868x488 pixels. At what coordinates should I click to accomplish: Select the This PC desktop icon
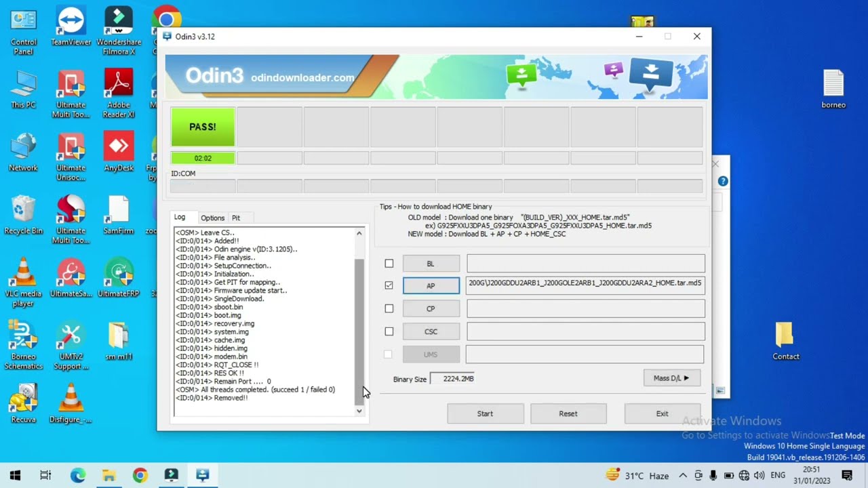point(23,89)
